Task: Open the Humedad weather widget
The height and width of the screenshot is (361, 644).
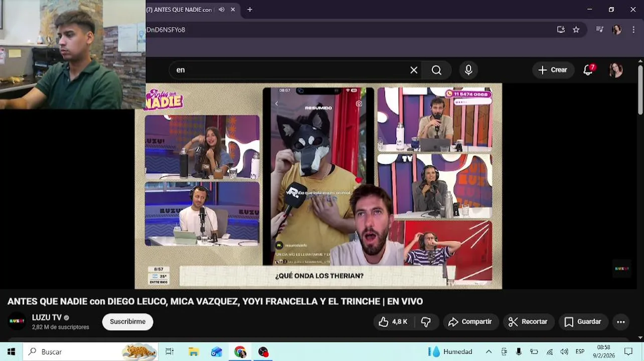Action: [x=450, y=351]
